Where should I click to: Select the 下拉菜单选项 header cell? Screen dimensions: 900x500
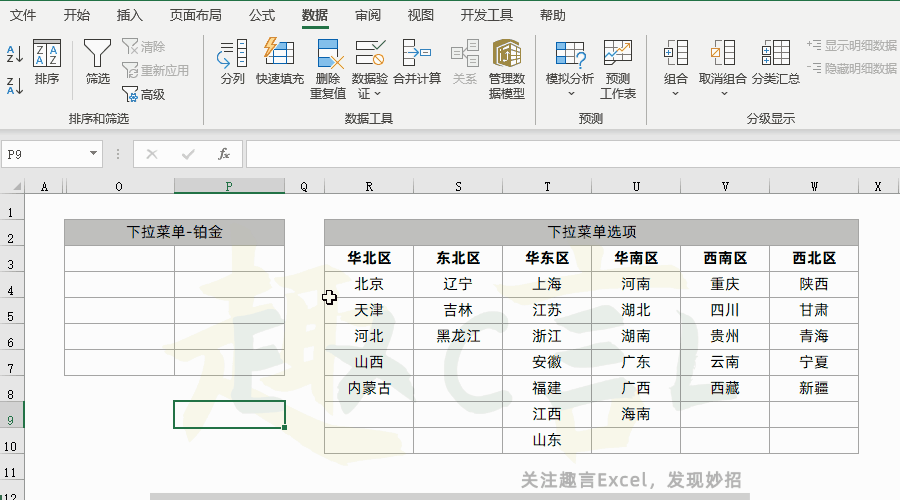(x=591, y=232)
